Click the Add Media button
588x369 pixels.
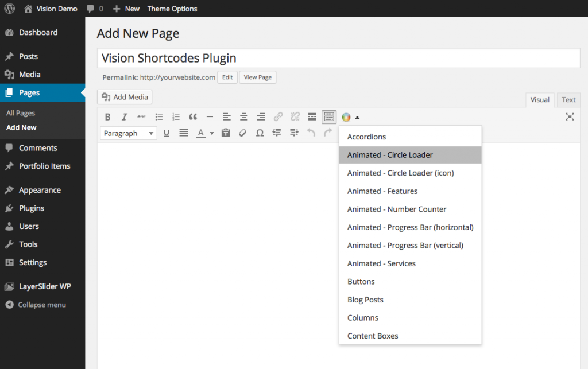point(125,97)
